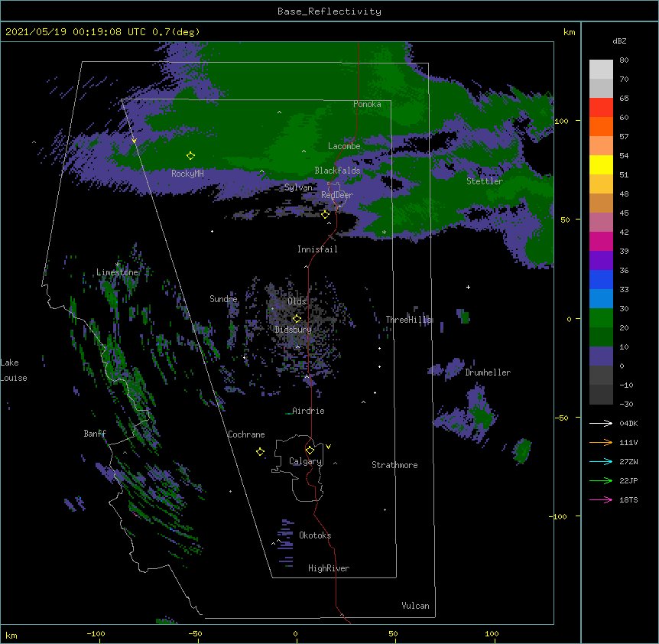Click the Lake Louise label
Viewport: 659px width, 644px height.
14,370
